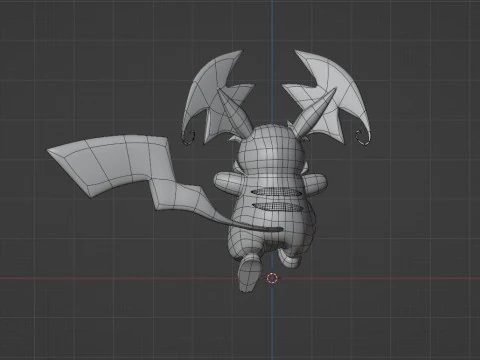Click the upper dark stripe on the back
Image resolution: width=480 pixels, height=360 pixels.
point(276,191)
